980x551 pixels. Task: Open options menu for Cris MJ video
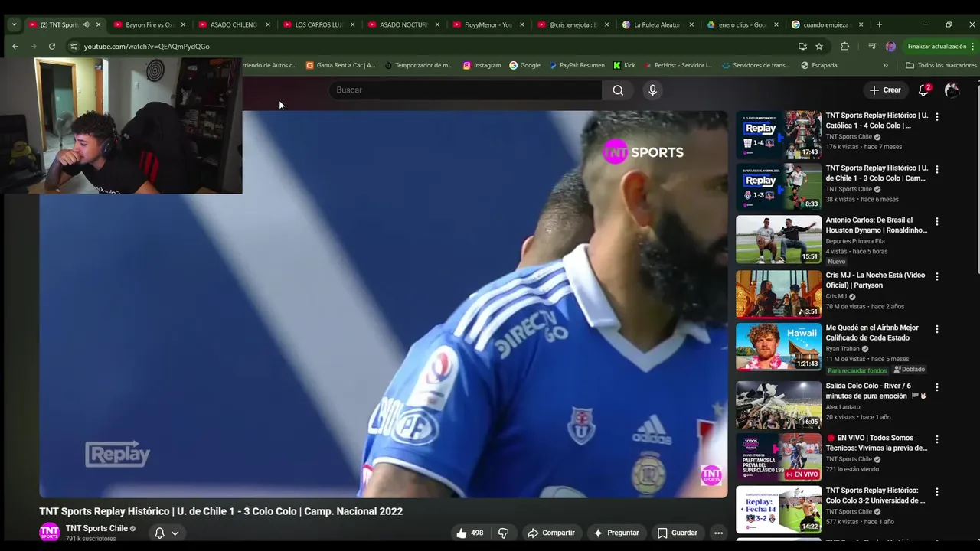click(936, 276)
